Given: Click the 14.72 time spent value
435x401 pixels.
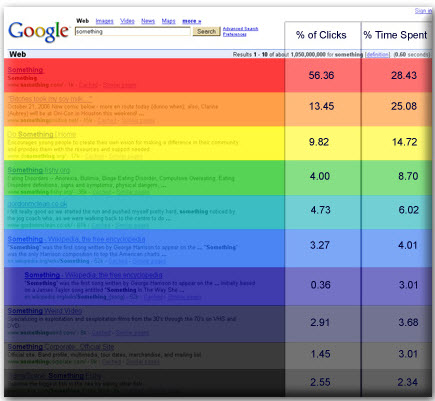Looking at the screenshot, I should pyautogui.click(x=404, y=142).
